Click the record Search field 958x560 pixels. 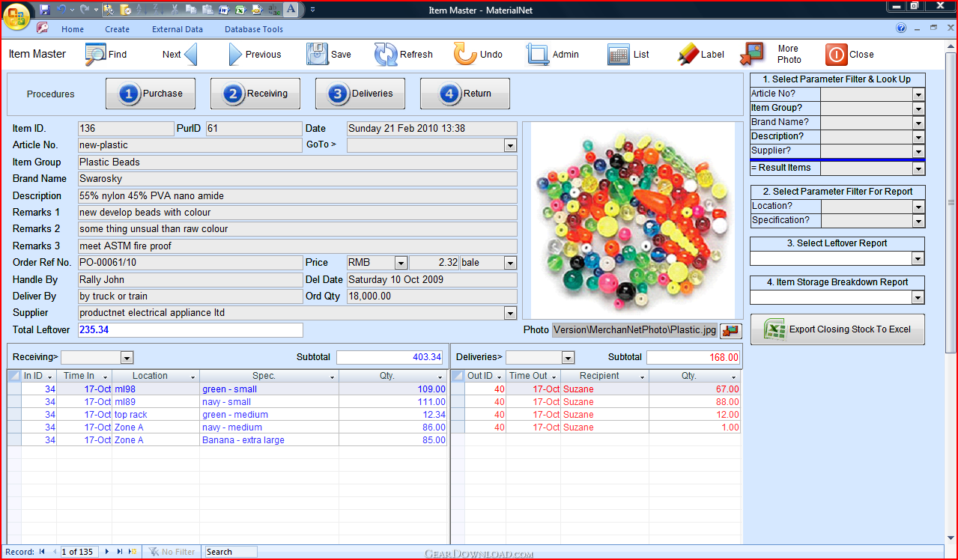231,552
